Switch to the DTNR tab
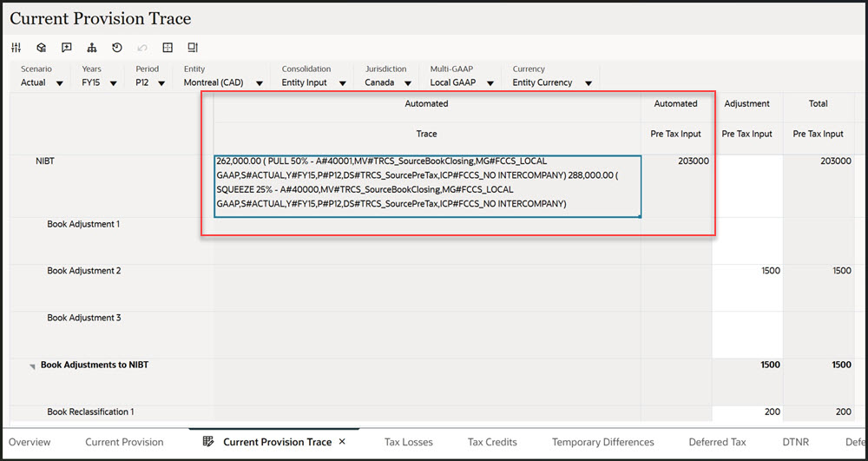Screen dimensions: 868x461 click(795, 442)
